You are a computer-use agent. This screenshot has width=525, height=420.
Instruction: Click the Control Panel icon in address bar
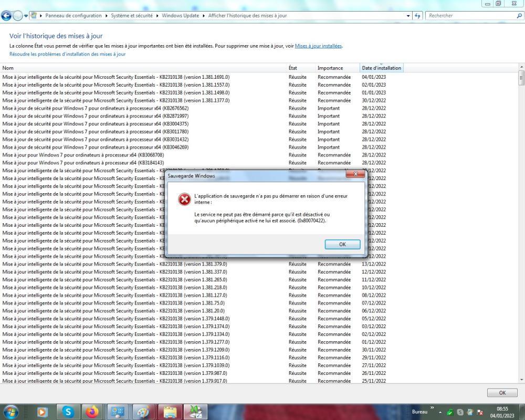tap(34, 15)
